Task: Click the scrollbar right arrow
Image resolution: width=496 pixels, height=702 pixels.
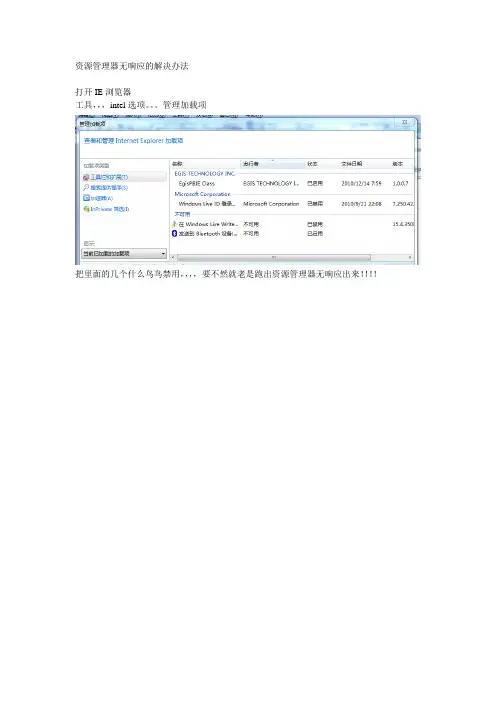Action: 410,257
